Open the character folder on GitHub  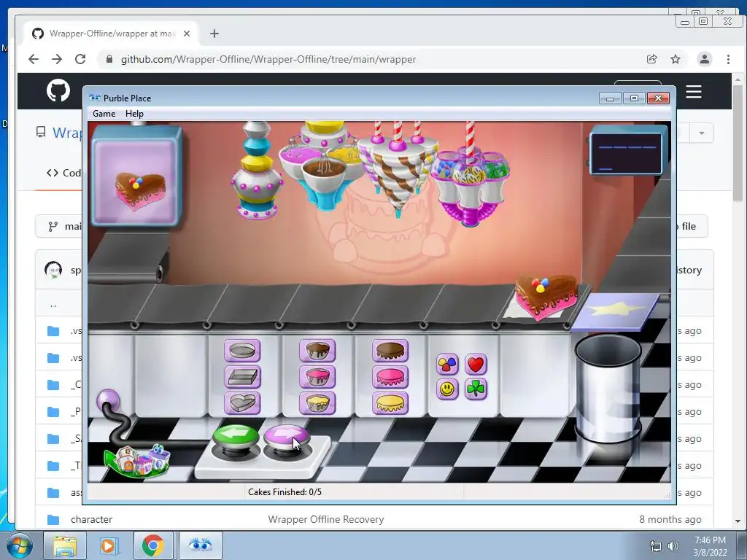tap(91, 519)
